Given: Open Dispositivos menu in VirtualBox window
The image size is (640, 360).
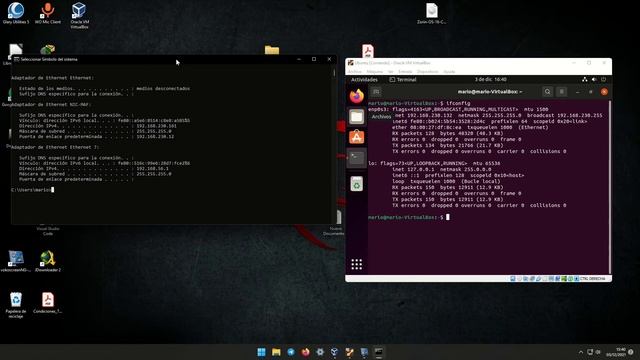Looking at the screenshot, I should [x=427, y=72].
